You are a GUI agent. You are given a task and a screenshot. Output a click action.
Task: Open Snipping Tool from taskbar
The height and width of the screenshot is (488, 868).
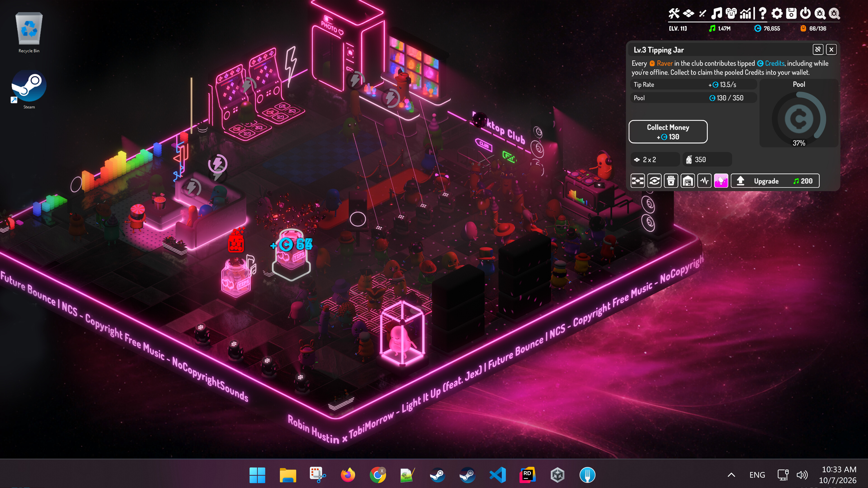tap(317, 475)
